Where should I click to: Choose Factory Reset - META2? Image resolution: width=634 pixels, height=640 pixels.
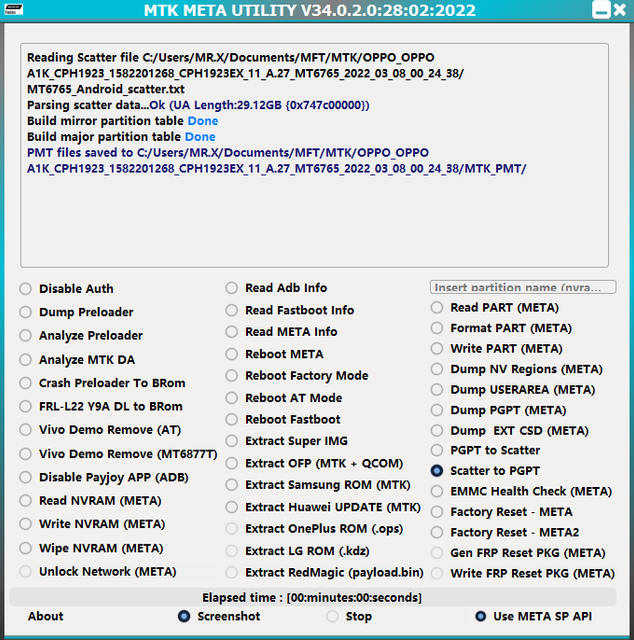pyautogui.click(x=437, y=532)
